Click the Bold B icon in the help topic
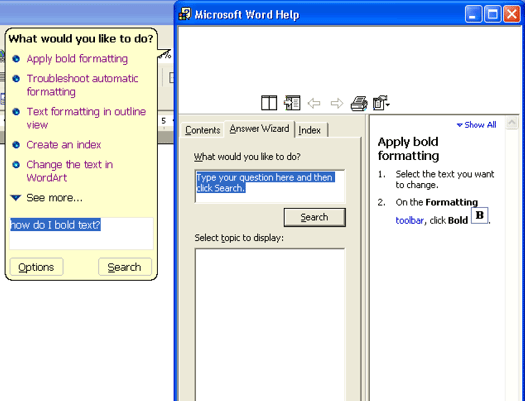 479,215
